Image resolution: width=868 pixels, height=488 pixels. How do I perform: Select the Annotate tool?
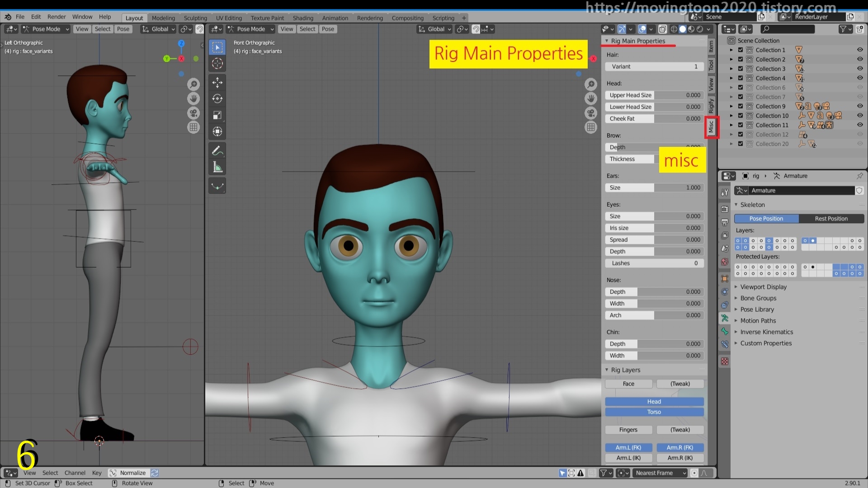pyautogui.click(x=217, y=150)
